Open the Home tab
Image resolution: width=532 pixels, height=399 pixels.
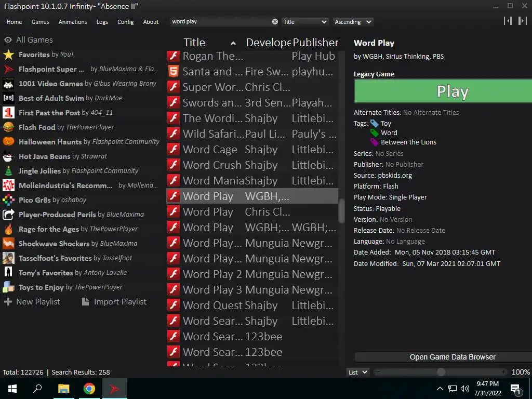coord(14,22)
